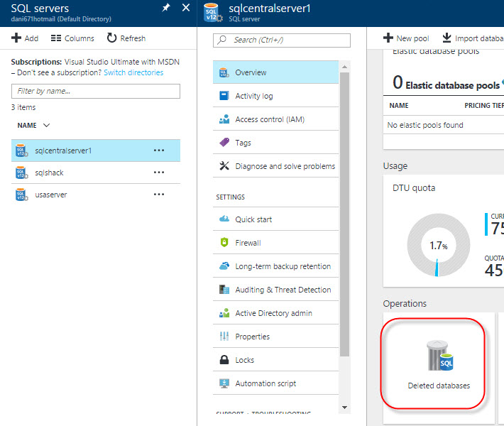Click the backup retention cloud icon
The width and height of the screenshot is (504, 426).
click(224, 266)
